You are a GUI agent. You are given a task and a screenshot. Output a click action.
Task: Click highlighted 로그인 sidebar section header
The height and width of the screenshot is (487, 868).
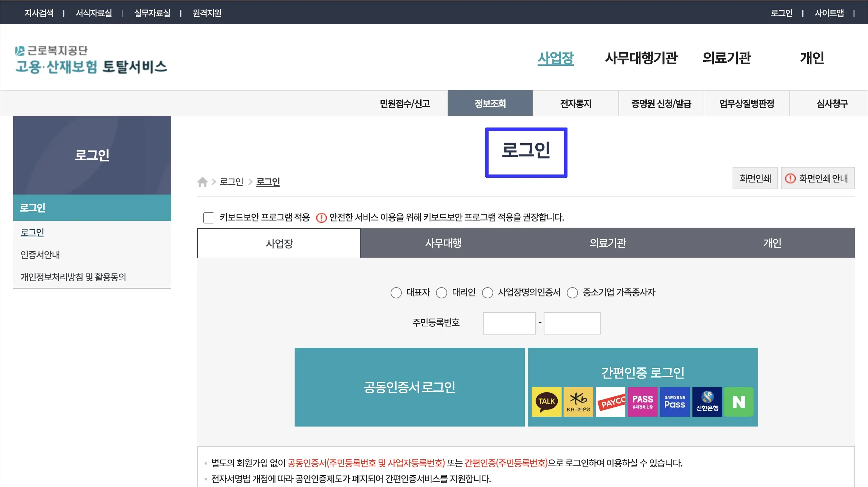[92, 208]
